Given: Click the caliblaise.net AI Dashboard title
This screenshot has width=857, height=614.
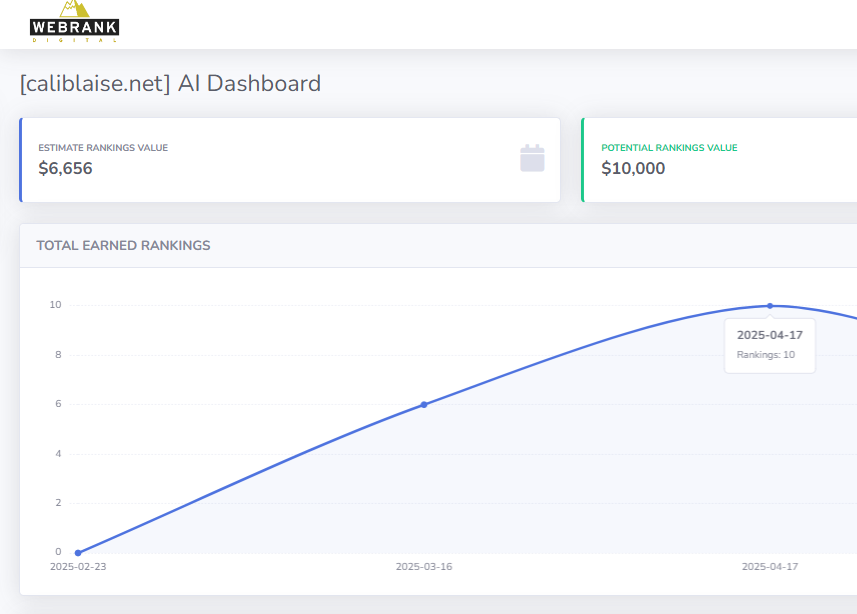Looking at the screenshot, I should (x=170, y=83).
